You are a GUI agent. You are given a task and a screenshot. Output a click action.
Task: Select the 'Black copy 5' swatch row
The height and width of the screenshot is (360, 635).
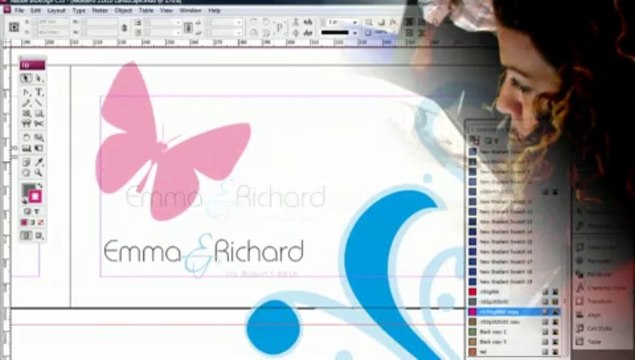pyautogui.click(x=514, y=342)
